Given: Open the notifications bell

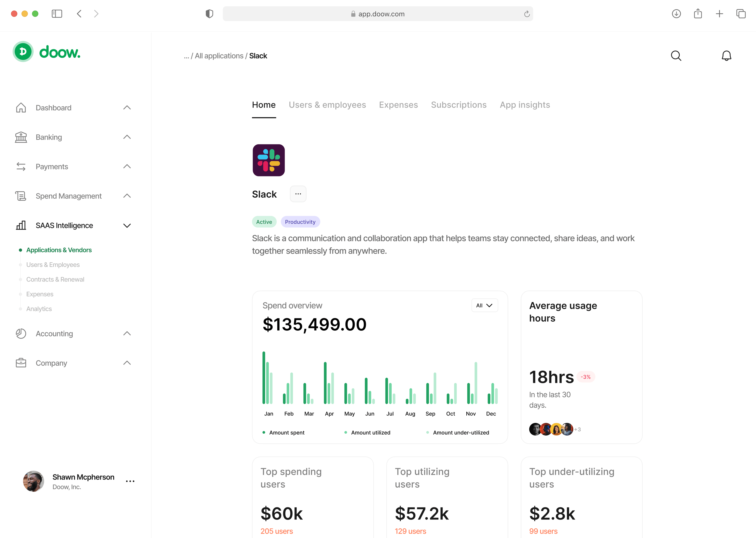Looking at the screenshot, I should (x=726, y=56).
